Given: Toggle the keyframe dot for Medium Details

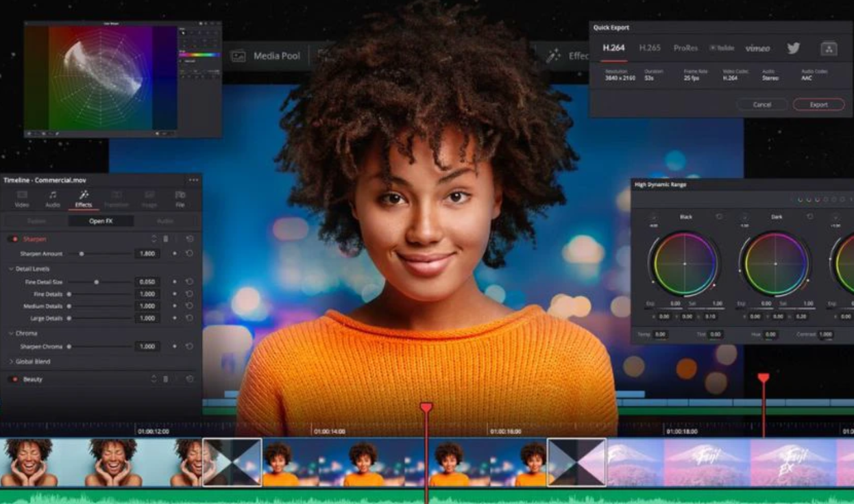Looking at the screenshot, I should click(x=174, y=306).
